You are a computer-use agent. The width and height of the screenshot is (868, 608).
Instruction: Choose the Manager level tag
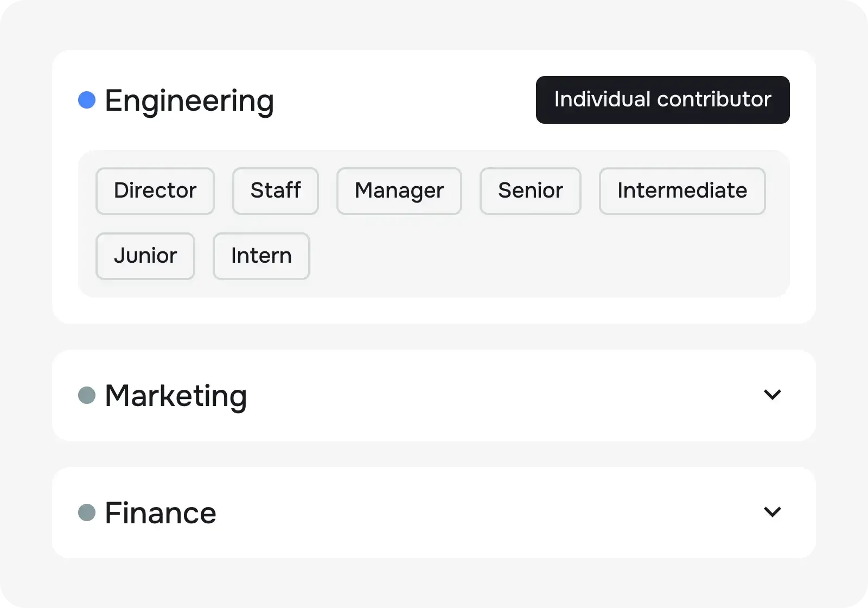399,191
